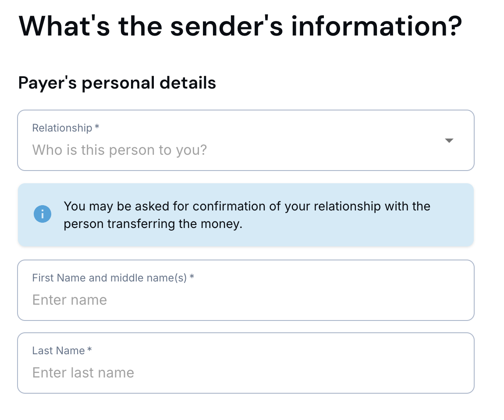This screenshot has width=504, height=420.
Task: Click the words 'person transferring the money'
Action: 153,224
